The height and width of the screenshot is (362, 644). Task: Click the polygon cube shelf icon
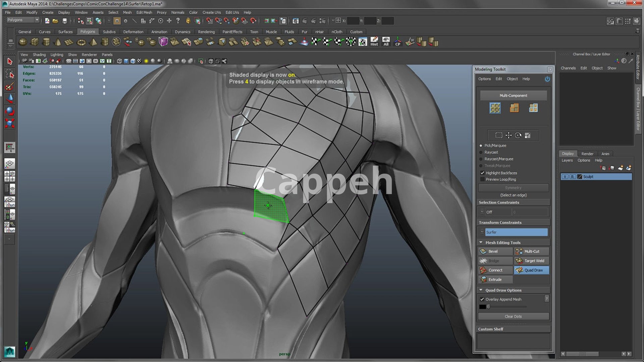point(35,42)
